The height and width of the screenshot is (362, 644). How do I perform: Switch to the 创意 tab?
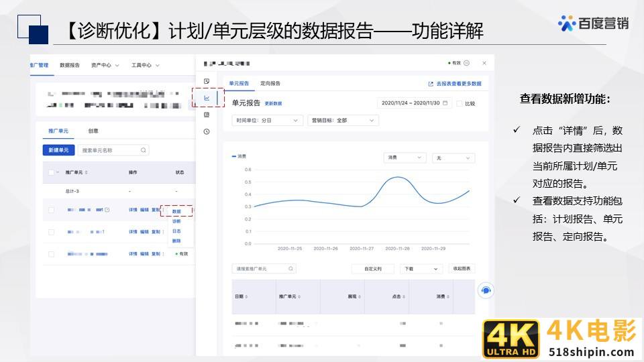[x=93, y=131]
